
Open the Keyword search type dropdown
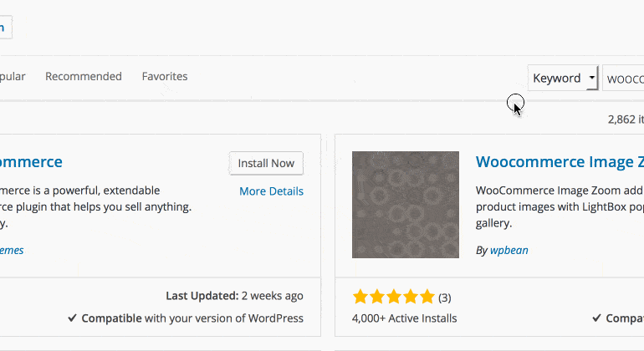pyautogui.click(x=563, y=78)
